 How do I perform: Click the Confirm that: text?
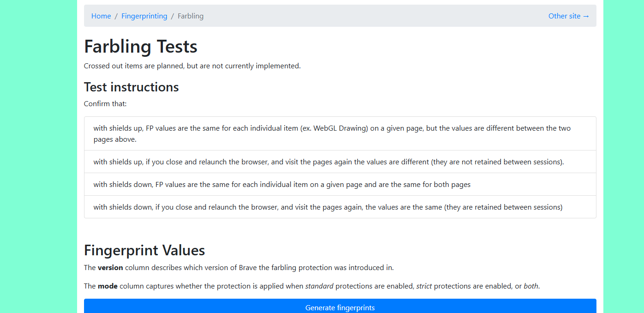pyautogui.click(x=105, y=104)
